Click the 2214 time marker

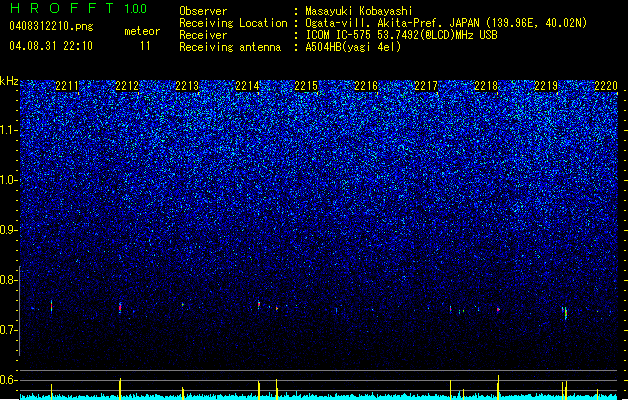pos(247,86)
